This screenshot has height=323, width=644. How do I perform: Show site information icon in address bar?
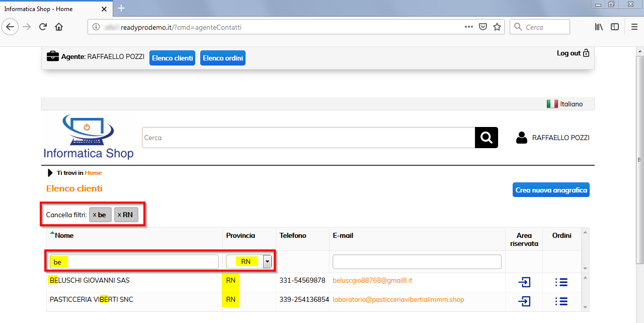coord(96,27)
